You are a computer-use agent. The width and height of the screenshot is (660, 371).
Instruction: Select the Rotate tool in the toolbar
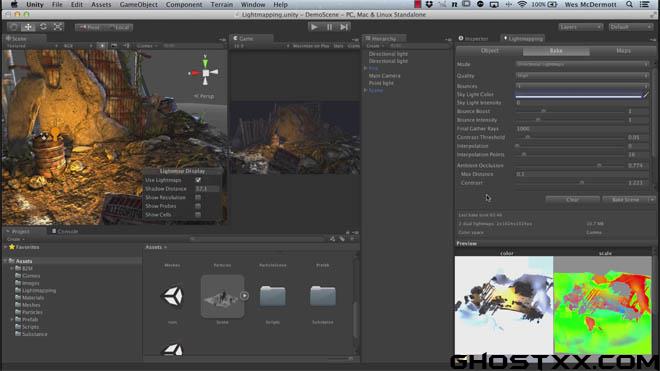(43, 27)
